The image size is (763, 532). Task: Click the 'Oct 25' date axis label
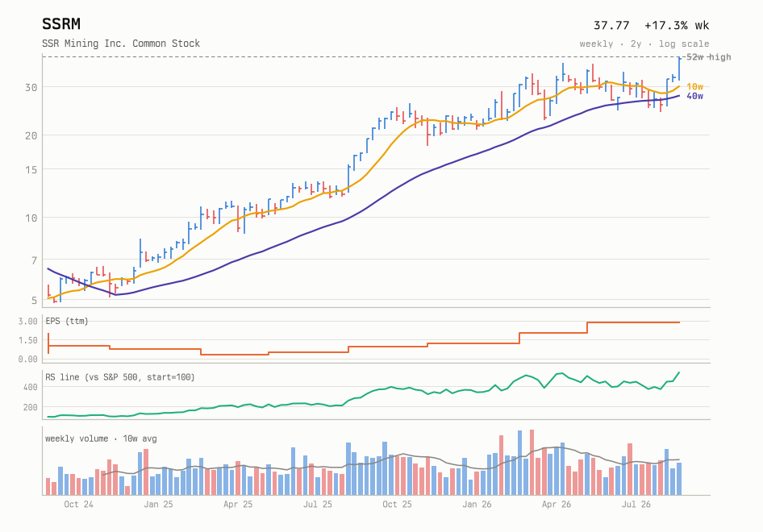(x=397, y=505)
